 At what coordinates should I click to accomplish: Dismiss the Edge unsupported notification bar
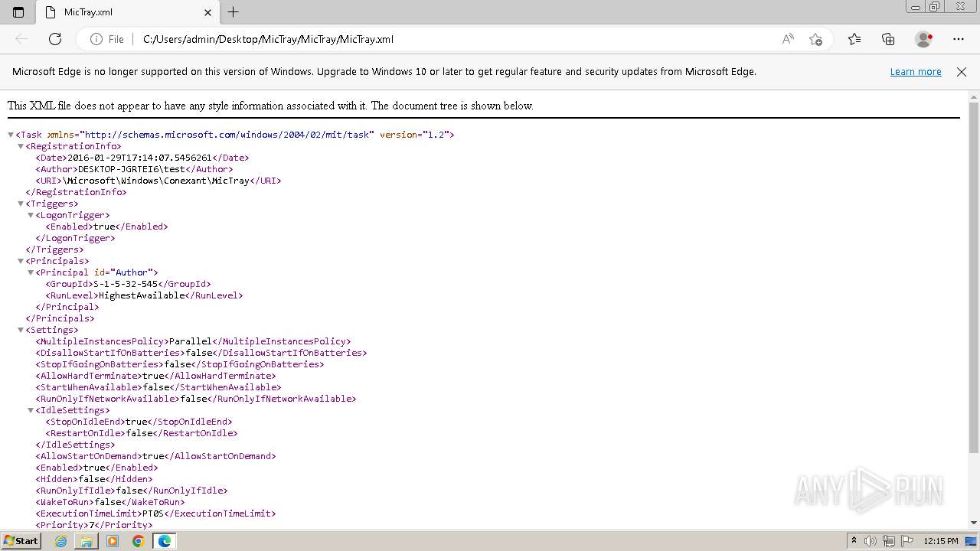(x=962, y=72)
